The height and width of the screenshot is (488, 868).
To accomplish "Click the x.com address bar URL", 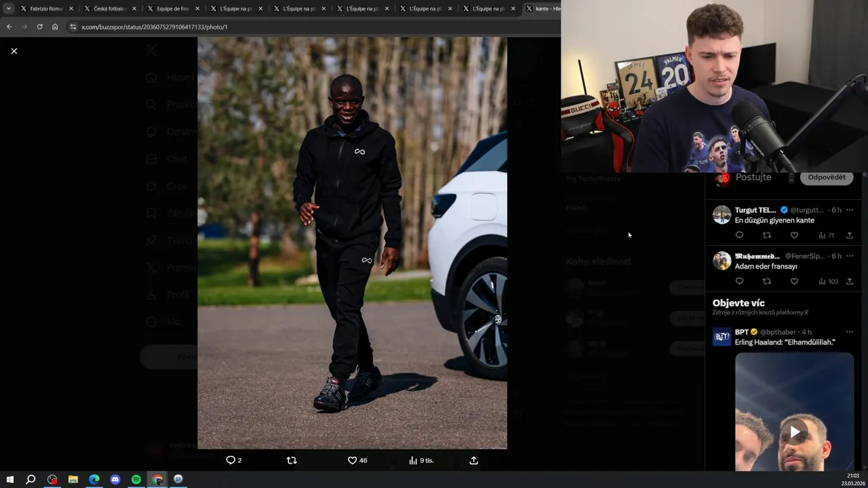I will [154, 27].
